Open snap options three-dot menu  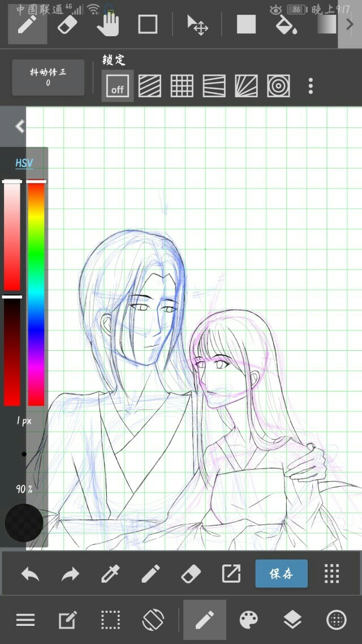coord(311,86)
